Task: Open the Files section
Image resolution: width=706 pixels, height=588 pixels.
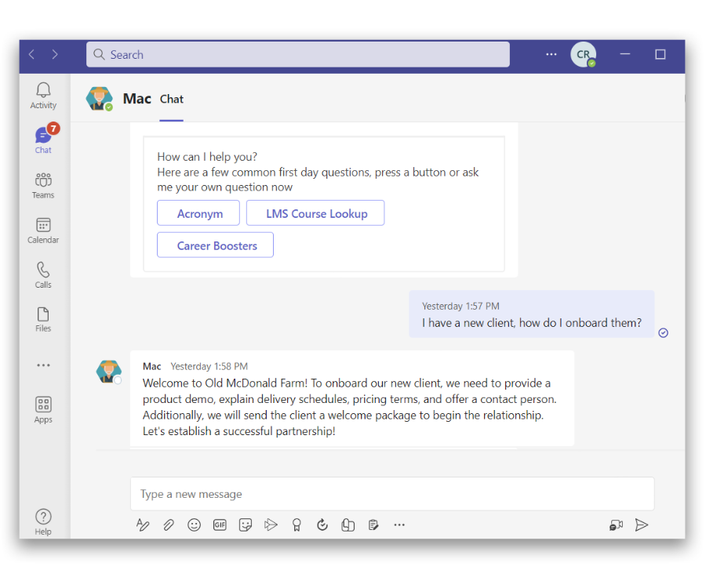Action: tap(43, 319)
